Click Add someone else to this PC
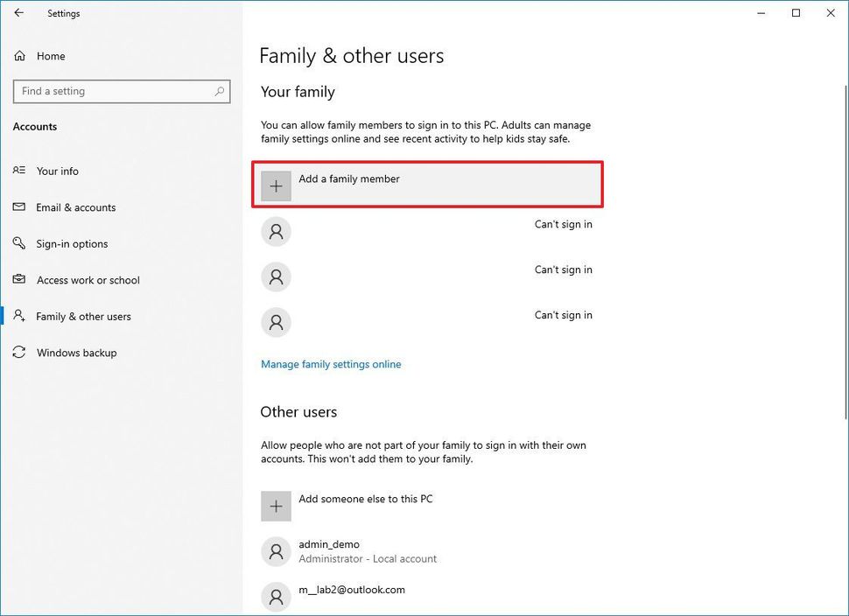This screenshot has height=616, width=849. tap(365, 500)
